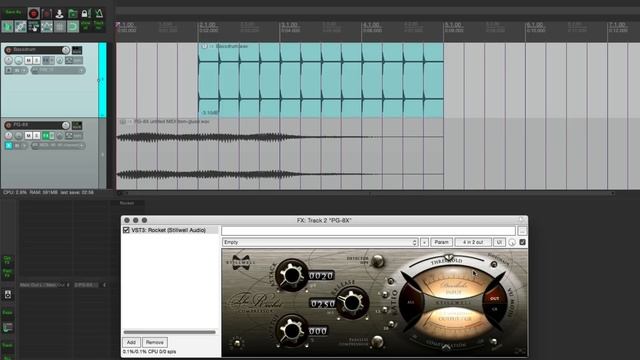Adjust the Bassdrum track volume knob
This screenshot has width=640, height=360.
click(x=66, y=50)
